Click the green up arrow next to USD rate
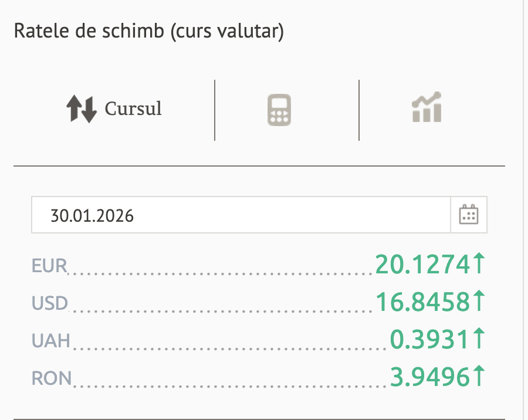 point(479,302)
